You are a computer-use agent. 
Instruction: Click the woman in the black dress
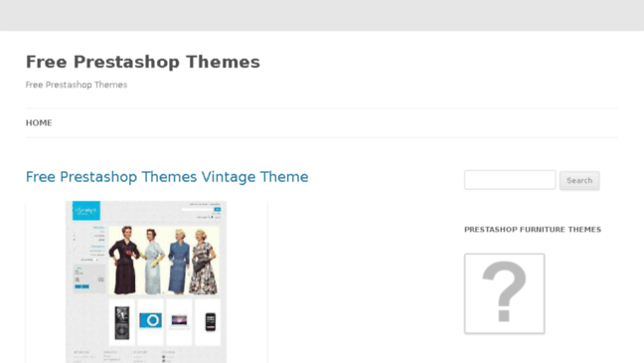click(124, 261)
